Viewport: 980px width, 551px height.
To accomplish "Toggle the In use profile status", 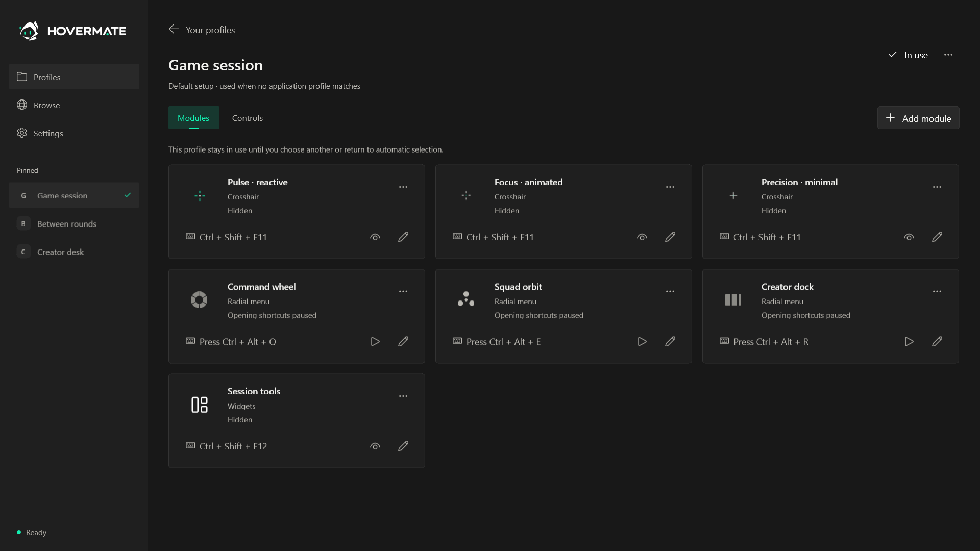I will pos(908,55).
